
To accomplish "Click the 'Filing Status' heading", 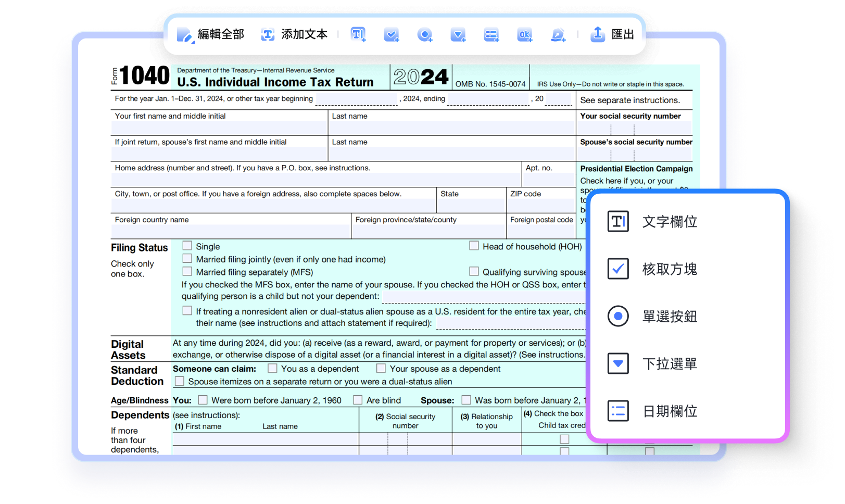I will click(x=139, y=248).
